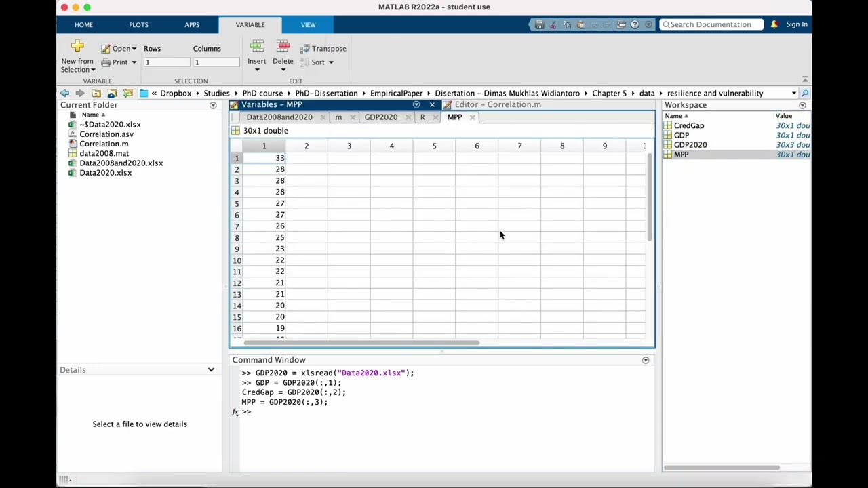The height and width of the screenshot is (488, 868).
Task: Click the Insert rows/columns icon
Action: (257, 47)
